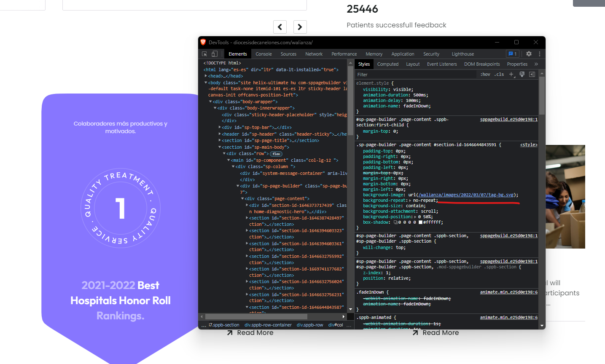Activate the inspect element picker icon
The height and width of the screenshot is (364, 605).
(204, 54)
